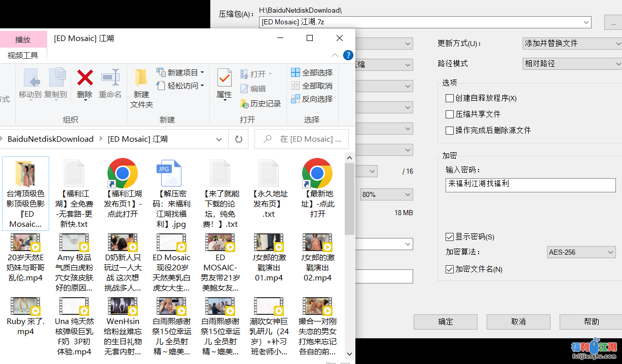Click the 确定 (OK) button
Viewport: 622px width, 364px height.
click(445, 321)
